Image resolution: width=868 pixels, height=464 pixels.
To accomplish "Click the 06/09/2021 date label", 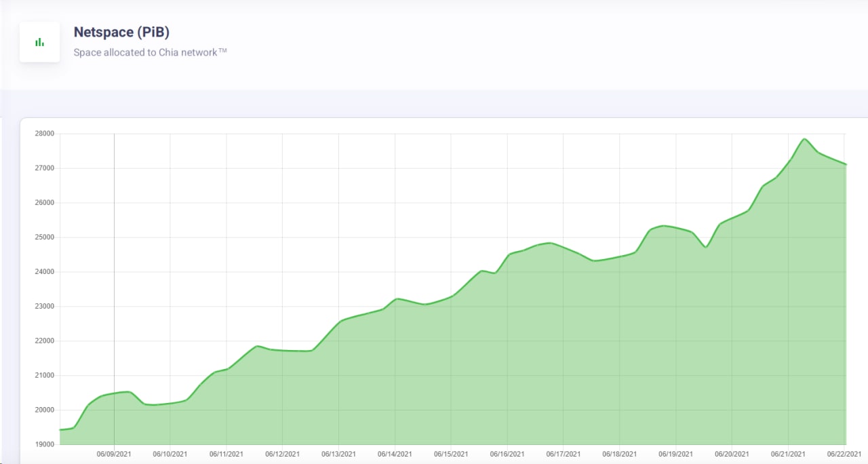I will 114,454.
